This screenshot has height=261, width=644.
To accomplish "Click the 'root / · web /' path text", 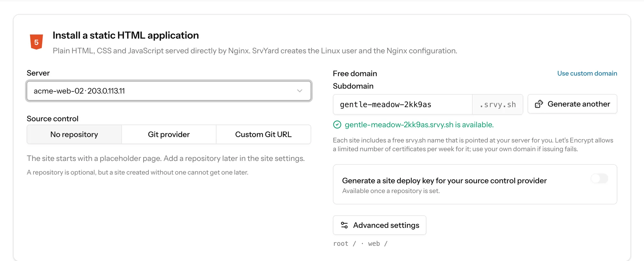I will [x=360, y=244].
